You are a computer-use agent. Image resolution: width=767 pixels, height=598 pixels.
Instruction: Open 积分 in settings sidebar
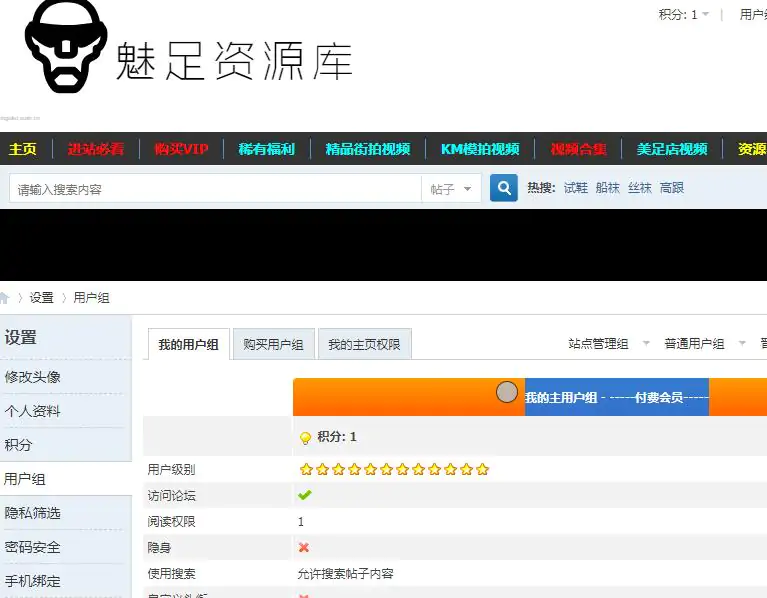[x=18, y=444]
